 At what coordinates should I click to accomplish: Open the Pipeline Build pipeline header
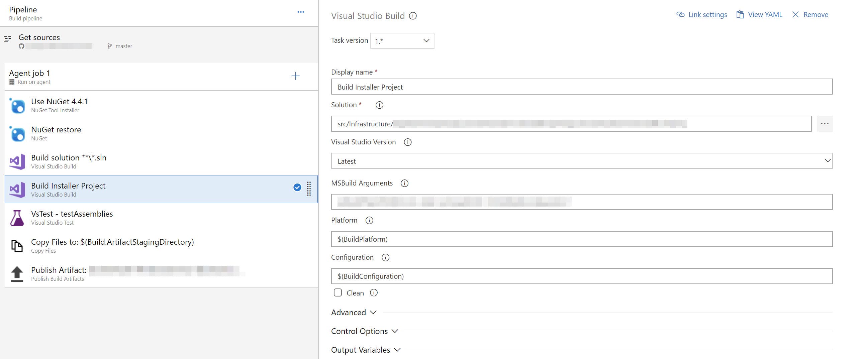(x=159, y=13)
